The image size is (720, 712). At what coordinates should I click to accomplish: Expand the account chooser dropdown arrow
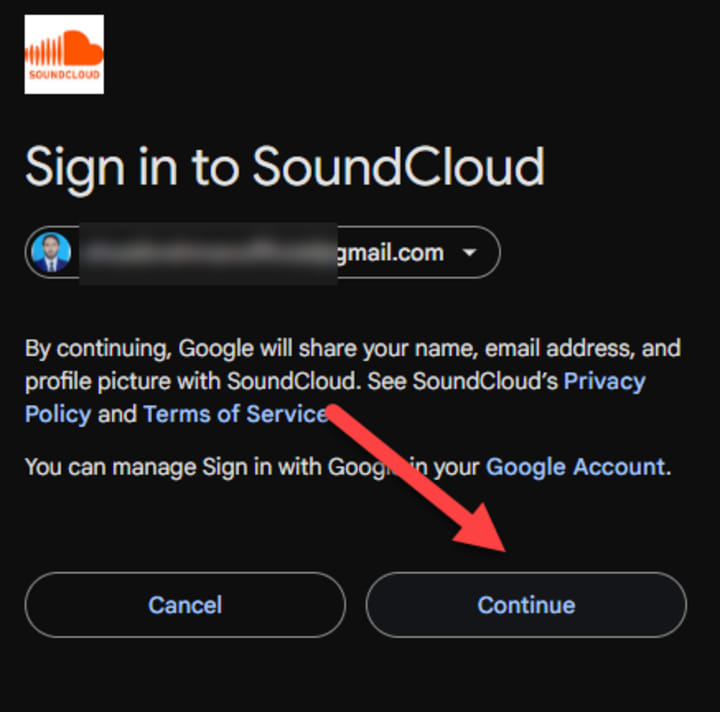pyautogui.click(x=469, y=252)
